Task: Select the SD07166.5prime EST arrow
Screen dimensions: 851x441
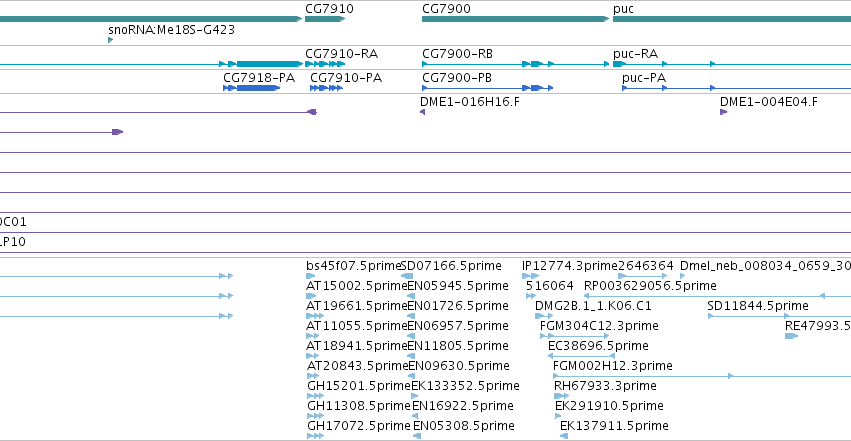Action: 407,276
